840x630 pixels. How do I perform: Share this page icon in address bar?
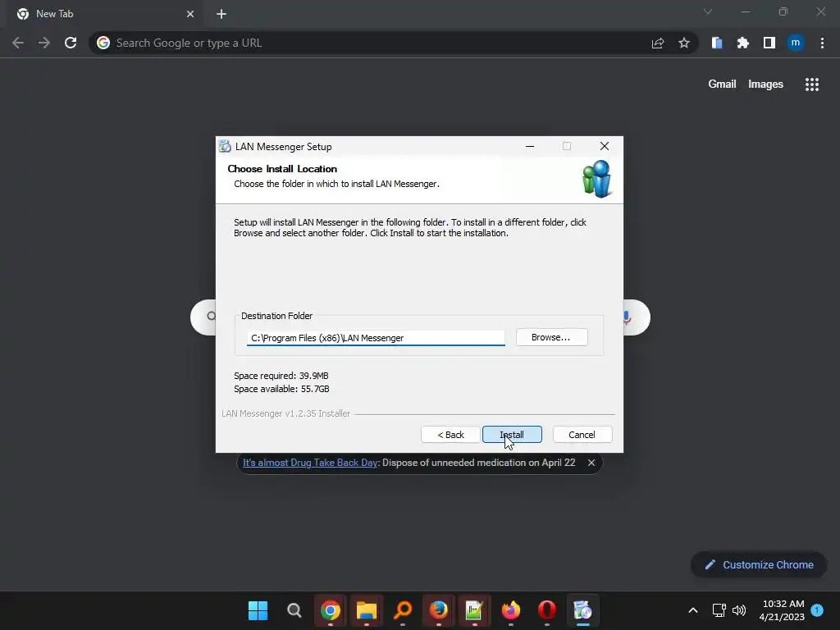[x=658, y=43]
